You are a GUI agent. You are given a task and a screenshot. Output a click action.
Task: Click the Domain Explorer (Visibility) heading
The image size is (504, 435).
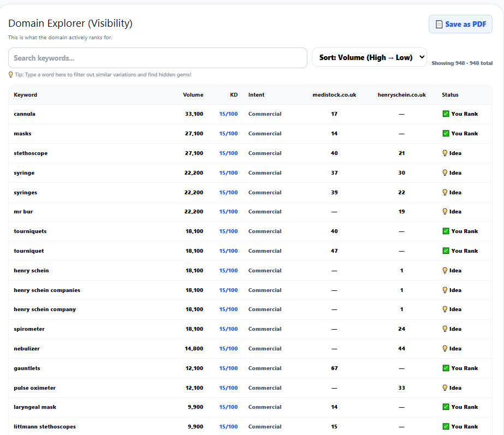pyautogui.click(x=70, y=23)
